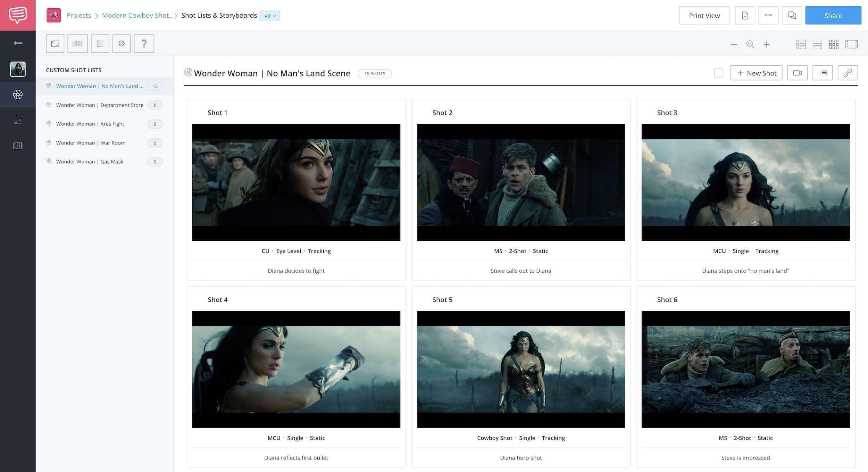Toggle the shot list header checkbox
This screenshot has width=868, height=472.
tap(719, 73)
